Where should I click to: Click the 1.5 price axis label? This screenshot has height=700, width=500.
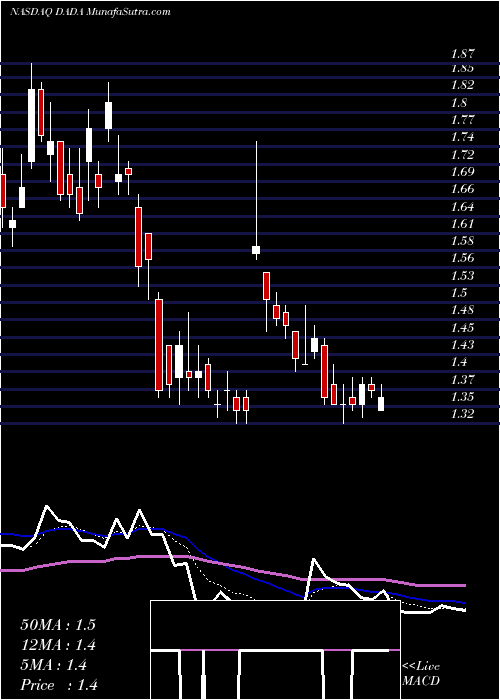(x=459, y=293)
